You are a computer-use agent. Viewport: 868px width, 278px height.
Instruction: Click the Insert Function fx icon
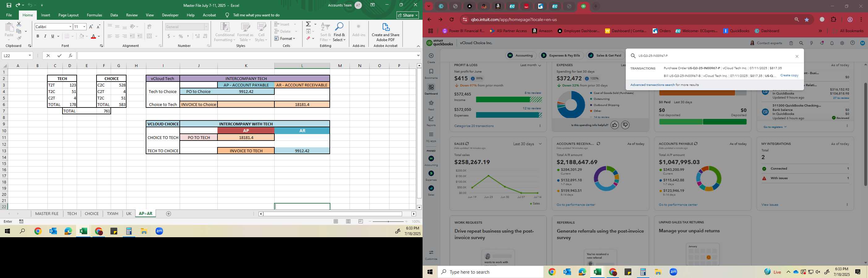coord(71,56)
